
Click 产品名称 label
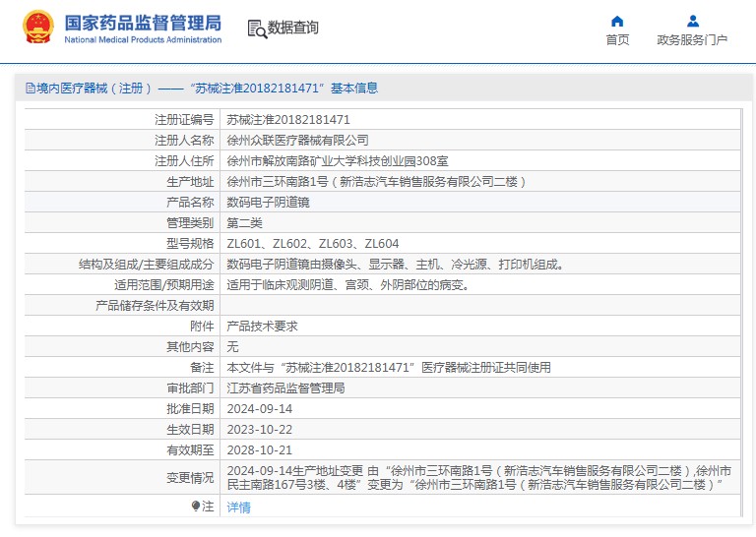tap(190, 203)
